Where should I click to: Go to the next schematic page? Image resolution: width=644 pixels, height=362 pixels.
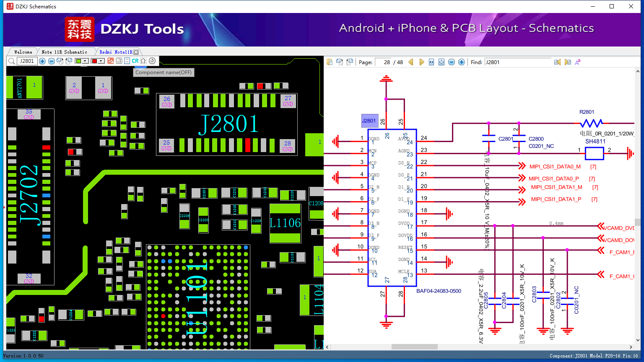point(421,62)
